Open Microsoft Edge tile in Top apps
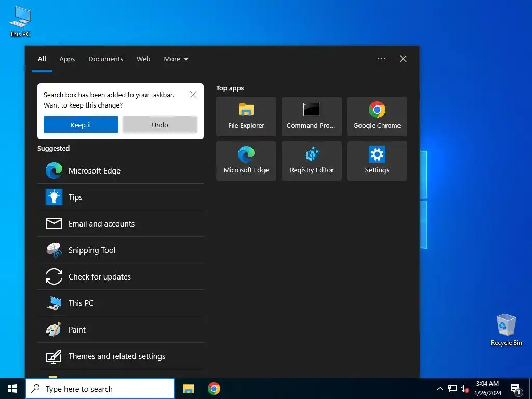The width and height of the screenshot is (532, 399). click(x=246, y=161)
